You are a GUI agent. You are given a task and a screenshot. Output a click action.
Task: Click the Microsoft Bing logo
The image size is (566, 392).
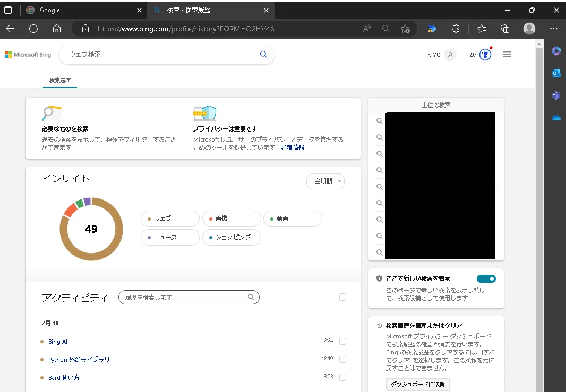pyautogui.click(x=28, y=55)
